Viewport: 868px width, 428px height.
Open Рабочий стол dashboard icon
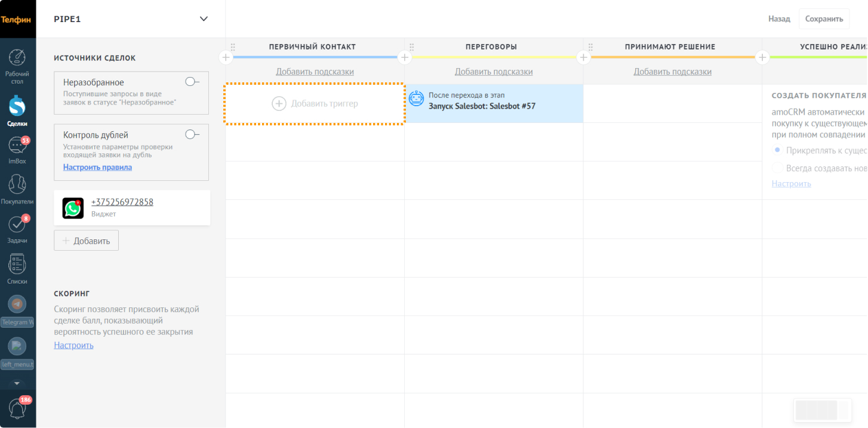pyautogui.click(x=17, y=58)
